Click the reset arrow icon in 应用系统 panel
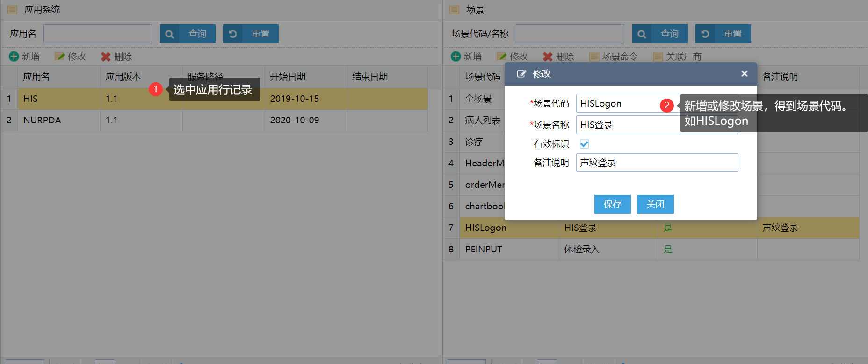 click(x=233, y=34)
